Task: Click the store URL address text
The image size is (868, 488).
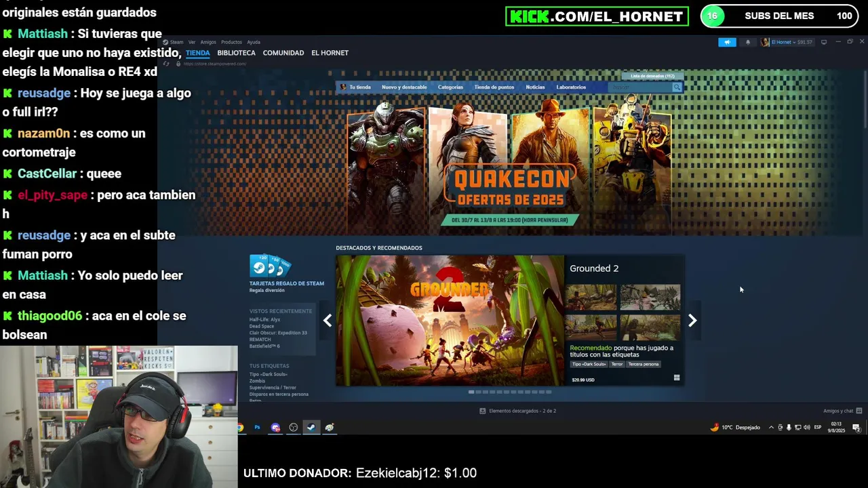Action: point(214,64)
